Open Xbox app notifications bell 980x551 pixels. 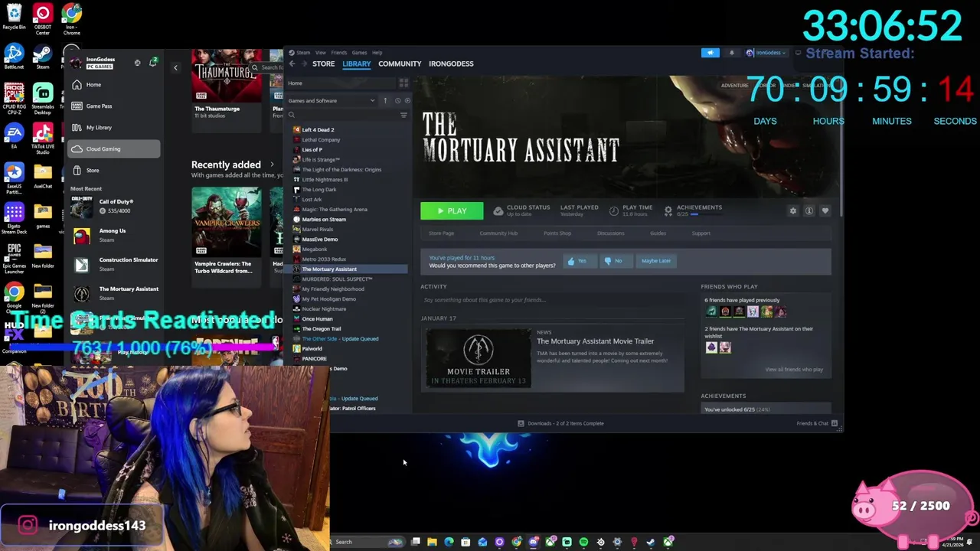point(153,61)
